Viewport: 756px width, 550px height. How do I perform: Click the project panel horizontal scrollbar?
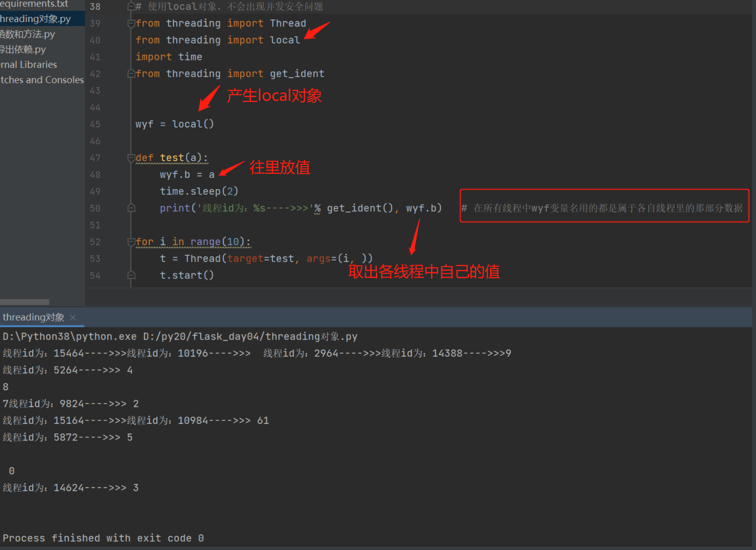pos(24,302)
